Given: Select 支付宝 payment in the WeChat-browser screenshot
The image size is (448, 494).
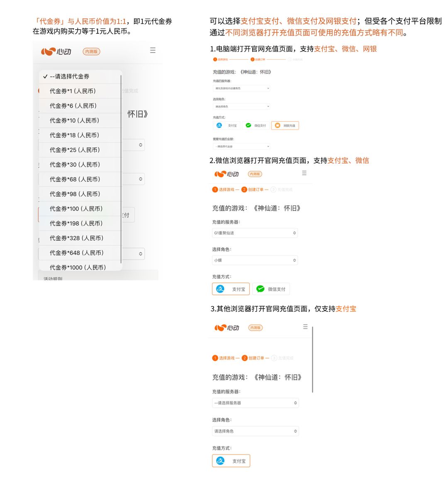Looking at the screenshot, I should click(231, 289).
